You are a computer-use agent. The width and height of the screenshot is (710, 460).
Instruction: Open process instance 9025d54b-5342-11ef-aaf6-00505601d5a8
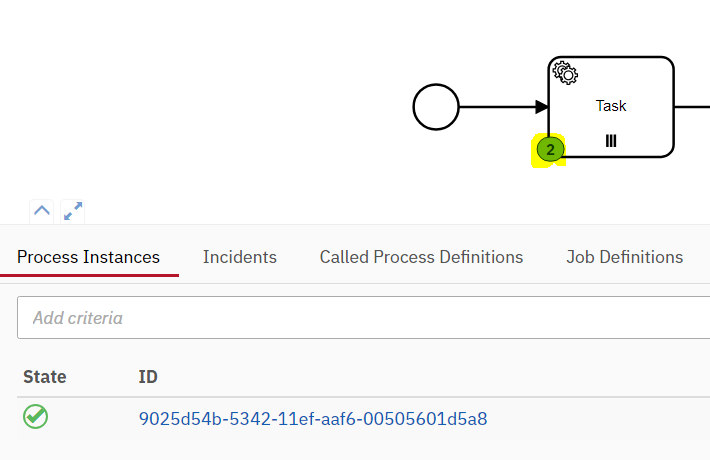click(313, 419)
